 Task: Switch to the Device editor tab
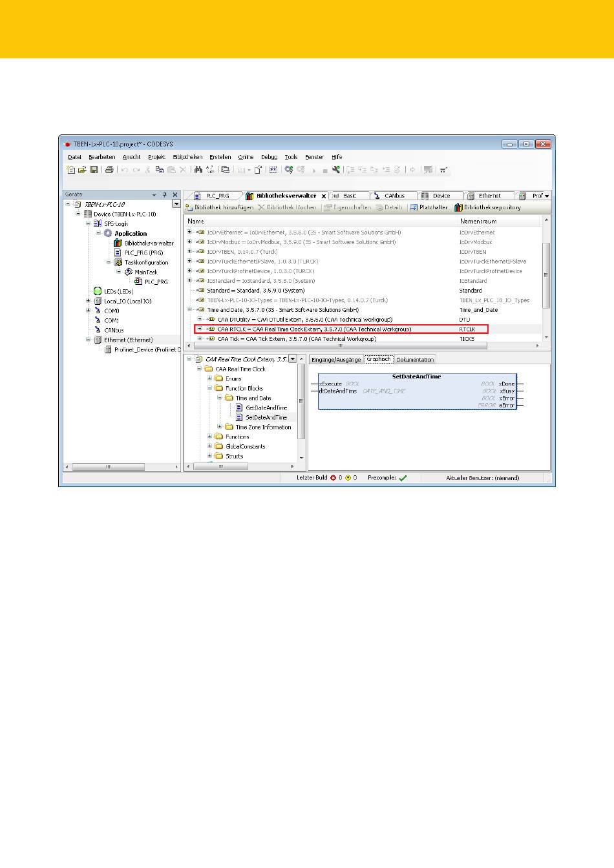[x=441, y=196]
